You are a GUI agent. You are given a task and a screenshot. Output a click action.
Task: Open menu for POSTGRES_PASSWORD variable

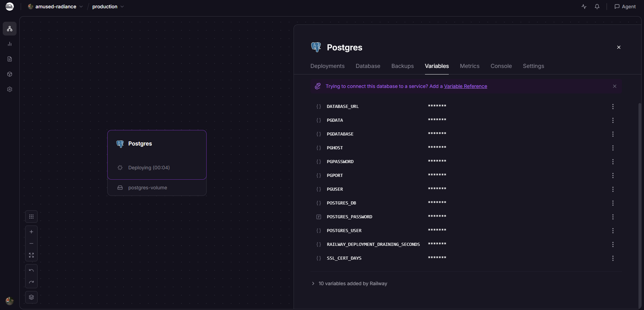(x=613, y=217)
